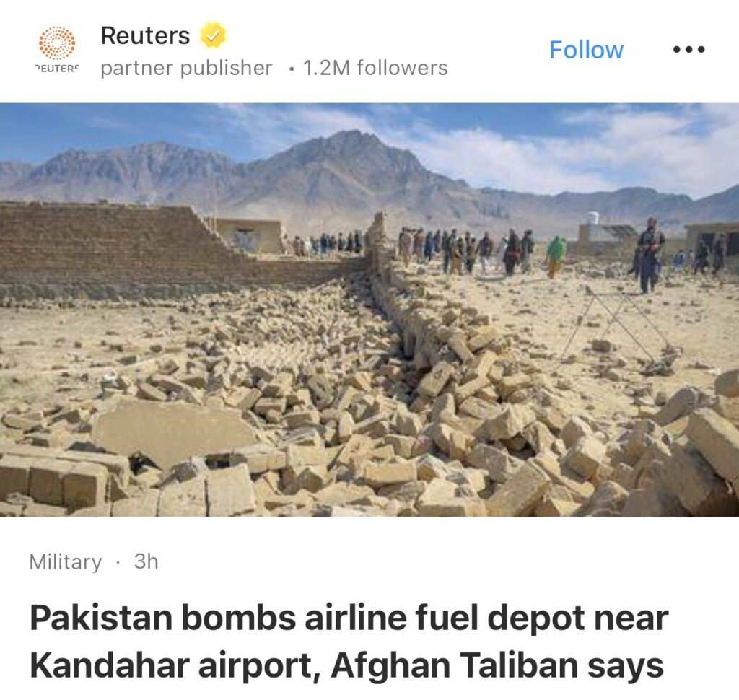Image resolution: width=739 pixels, height=700 pixels.
Task: Select the Military category tag
Action: [x=66, y=562]
